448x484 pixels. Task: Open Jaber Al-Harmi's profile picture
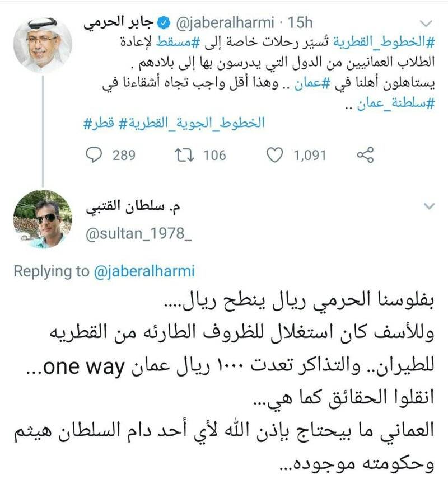tap(43, 45)
